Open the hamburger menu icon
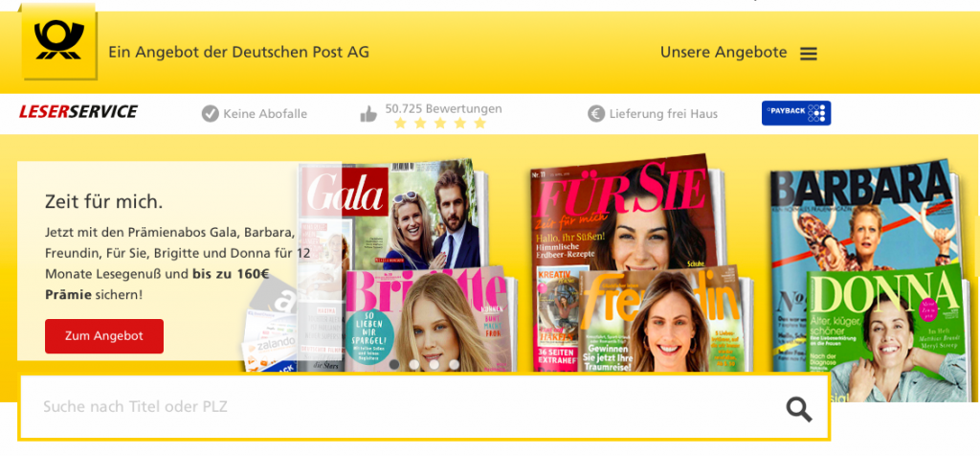 [808, 54]
